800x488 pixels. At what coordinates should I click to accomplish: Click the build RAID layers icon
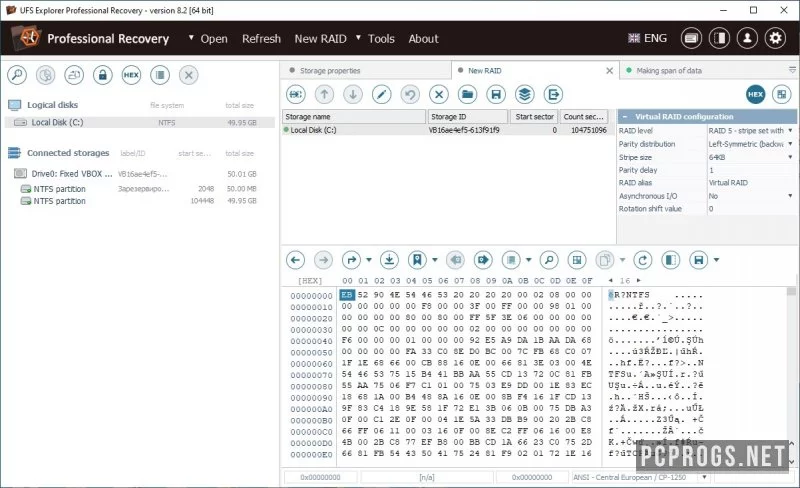(524, 94)
